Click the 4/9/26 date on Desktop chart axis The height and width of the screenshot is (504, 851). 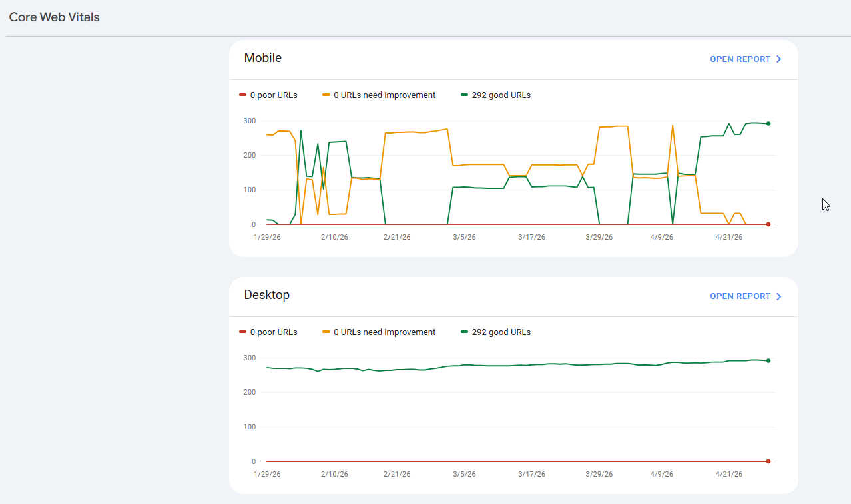[661, 474]
